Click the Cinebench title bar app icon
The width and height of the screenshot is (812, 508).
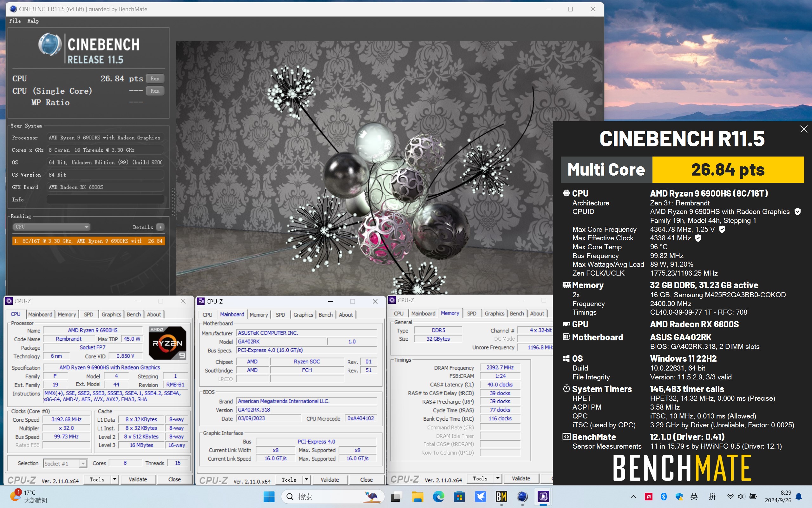[13, 9]
